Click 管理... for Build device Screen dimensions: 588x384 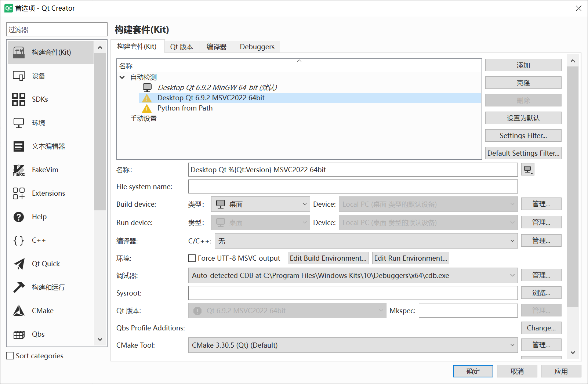(541, 204)
